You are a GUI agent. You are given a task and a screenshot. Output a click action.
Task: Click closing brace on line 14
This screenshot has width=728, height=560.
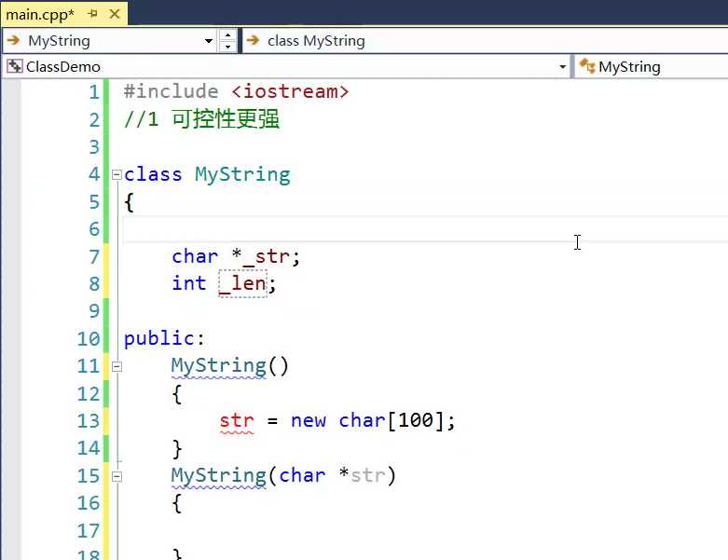click(176, 448)
